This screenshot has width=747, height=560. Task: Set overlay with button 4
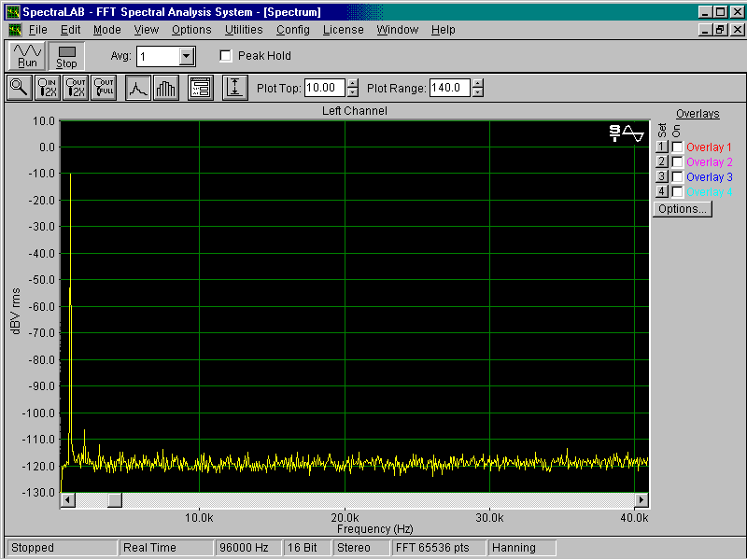662,191
